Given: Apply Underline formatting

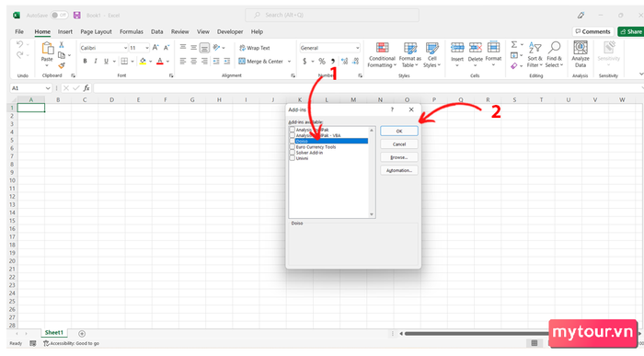Looking at the screenshot, I should pos(106,62).
